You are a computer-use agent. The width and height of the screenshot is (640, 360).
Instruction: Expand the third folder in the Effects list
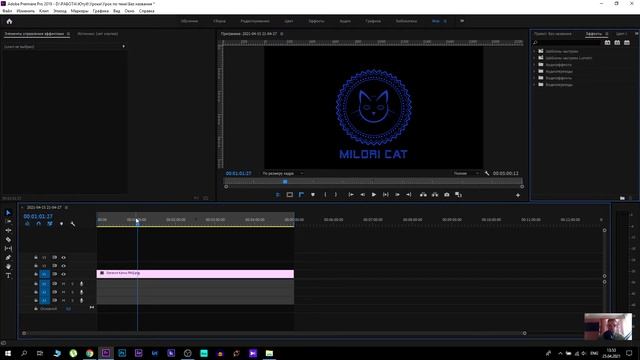534,64
